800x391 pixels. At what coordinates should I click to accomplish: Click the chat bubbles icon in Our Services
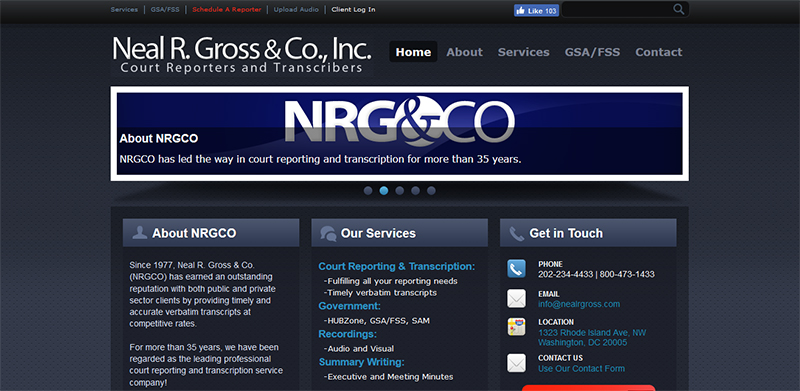tap(328, 234)
